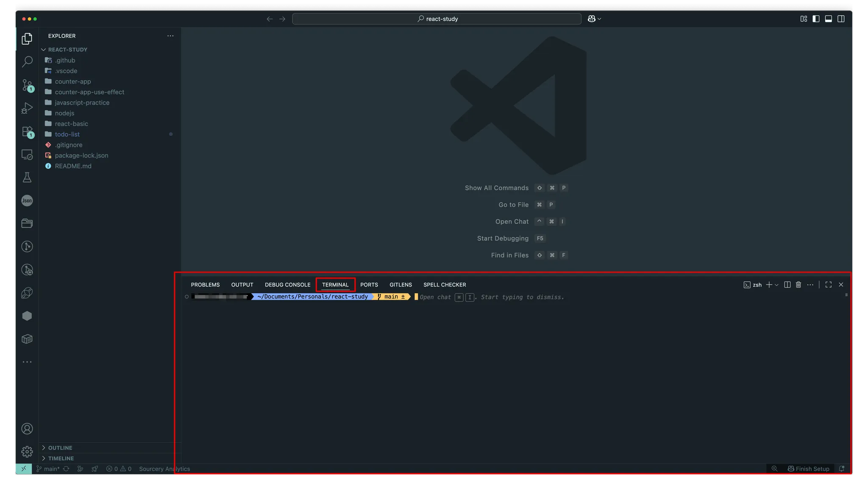Open errors and warnings count indicator
Screen dimensions: 868x495
pyautogui.click(x=119, y=469)
